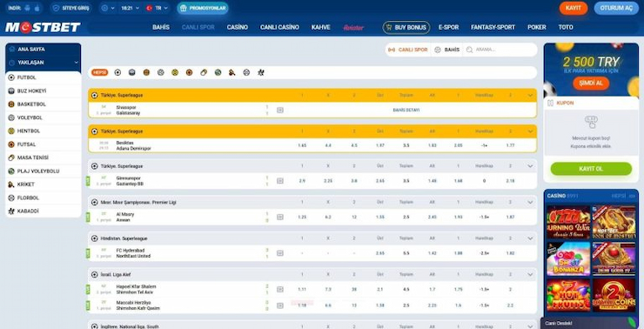Click the BUY BONUS button

pyautogui.click(x=406, y=28)
